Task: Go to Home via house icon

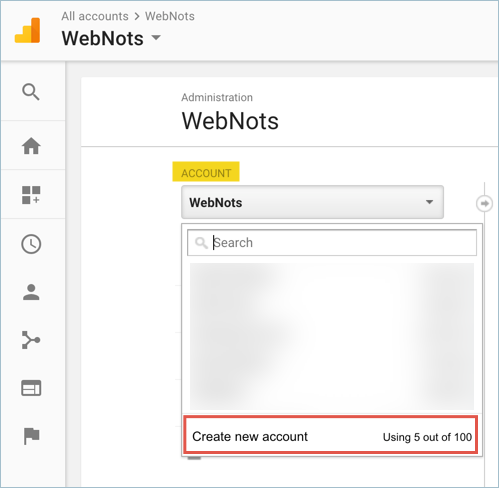Action: pos(31,146)
